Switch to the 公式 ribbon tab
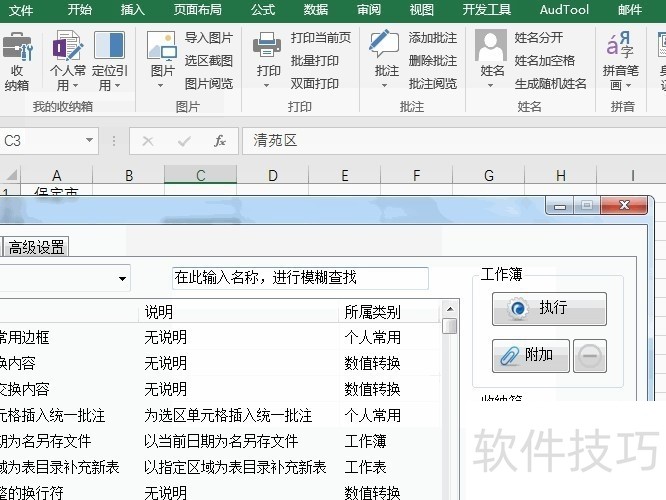 pos(262,10)
